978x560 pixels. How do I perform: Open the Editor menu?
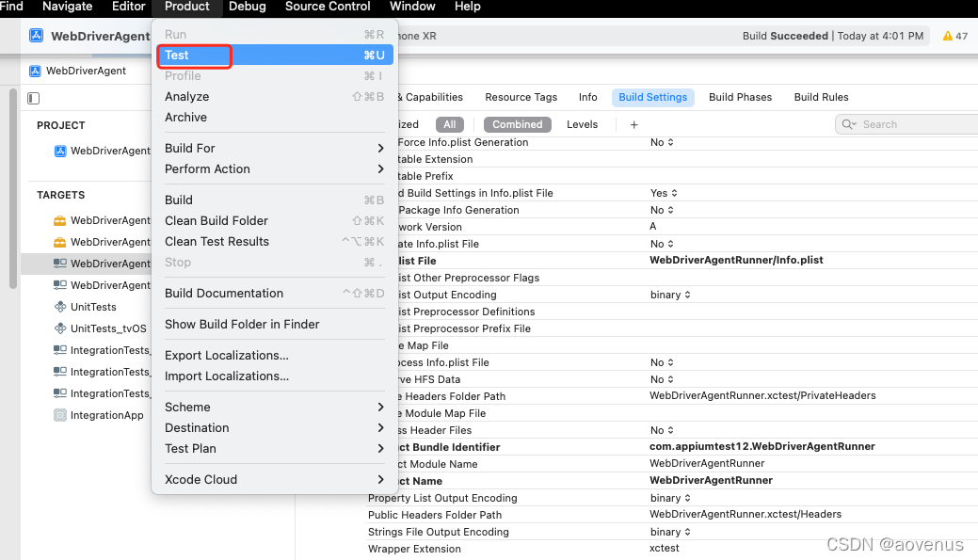(x=129, y=7)
